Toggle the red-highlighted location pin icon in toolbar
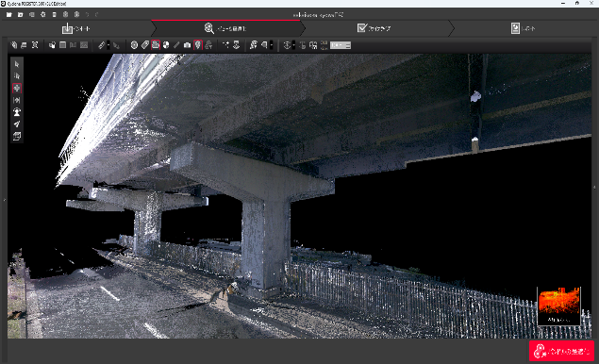The height and width of the screenshot is (364, 599). click(x=198, y=44)
